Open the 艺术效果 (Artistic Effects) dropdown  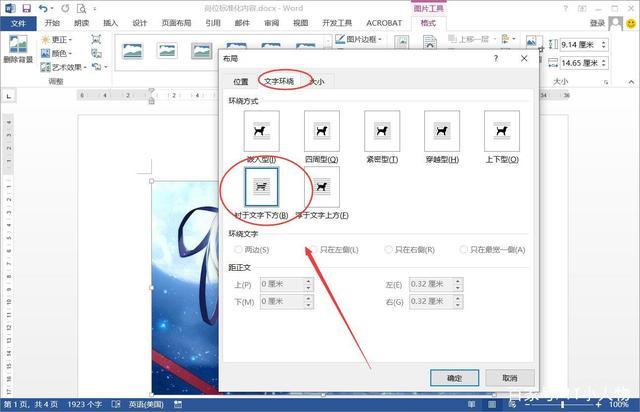pyautogui.click(x=64, y=67)
